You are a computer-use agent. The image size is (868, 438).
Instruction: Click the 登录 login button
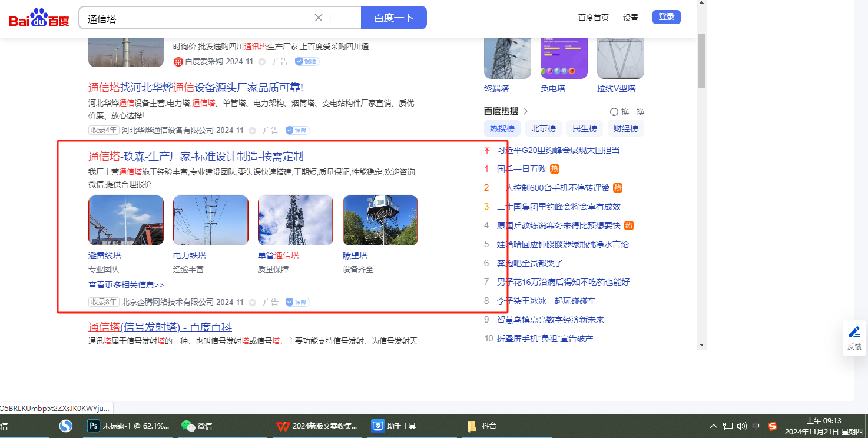(667, 17)
